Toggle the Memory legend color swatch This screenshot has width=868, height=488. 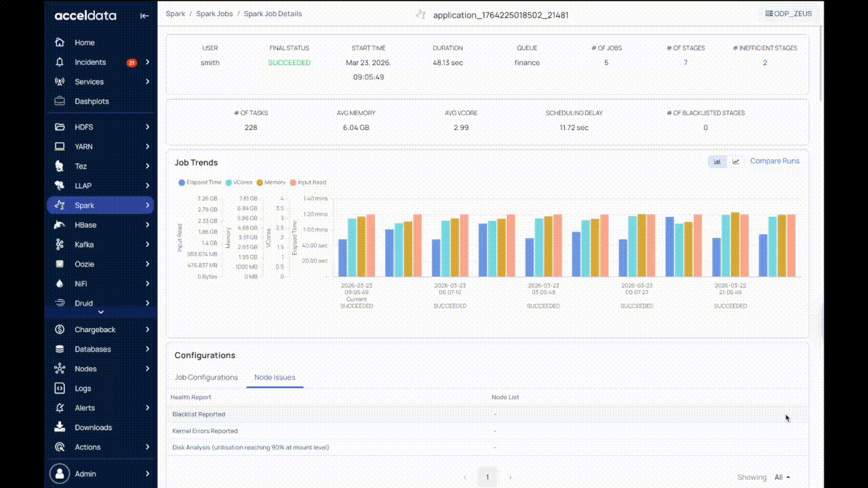click(x=260, y=182)
